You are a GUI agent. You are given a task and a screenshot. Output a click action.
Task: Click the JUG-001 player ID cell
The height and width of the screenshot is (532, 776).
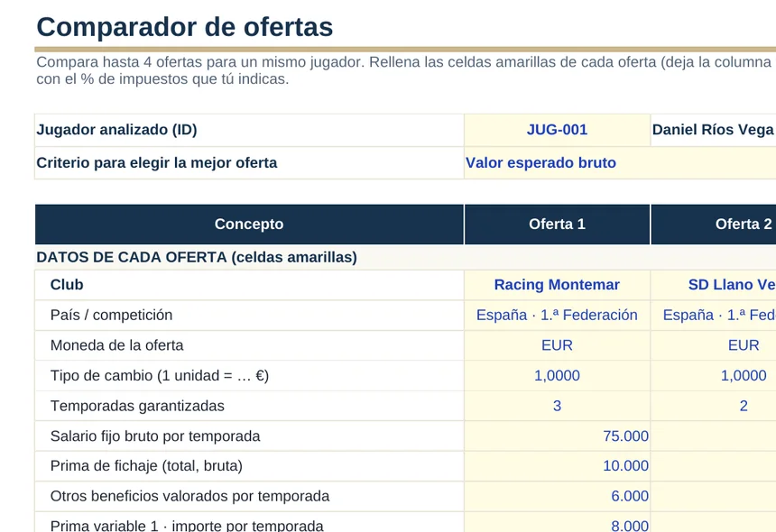click(557, 130)
